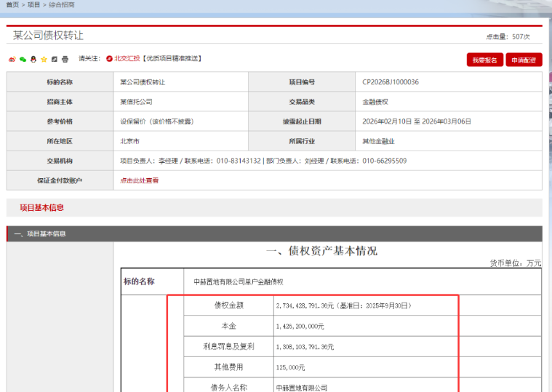
Task: Click the star favorite icon
Action: pyautogui.click(x=44, y=59)
